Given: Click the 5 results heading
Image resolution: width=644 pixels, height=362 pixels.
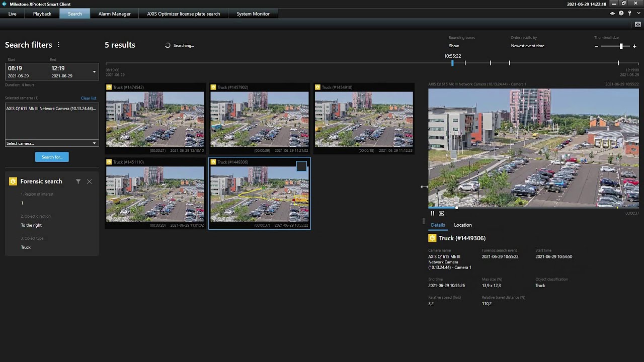Looking at the screenshot, I should tap(120, 45).
